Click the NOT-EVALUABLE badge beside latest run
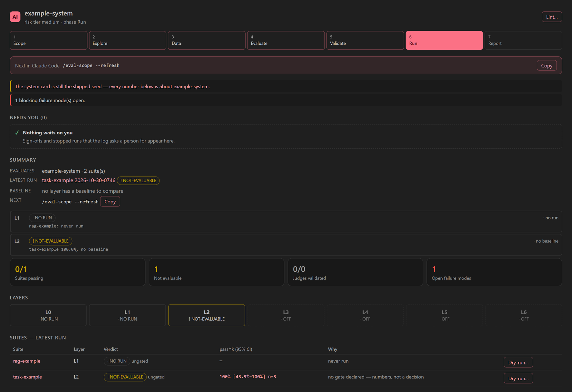 tap(138, 180)
